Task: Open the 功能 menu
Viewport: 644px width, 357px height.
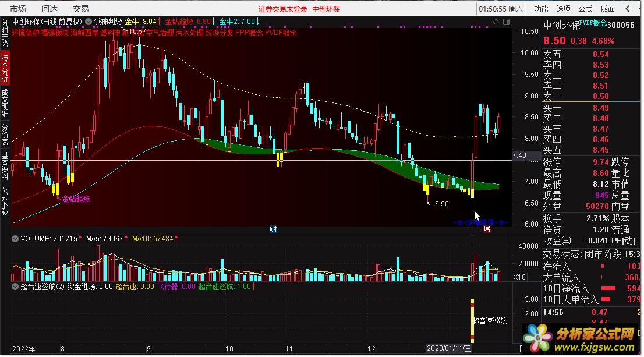Action: (x=541, y=9)
